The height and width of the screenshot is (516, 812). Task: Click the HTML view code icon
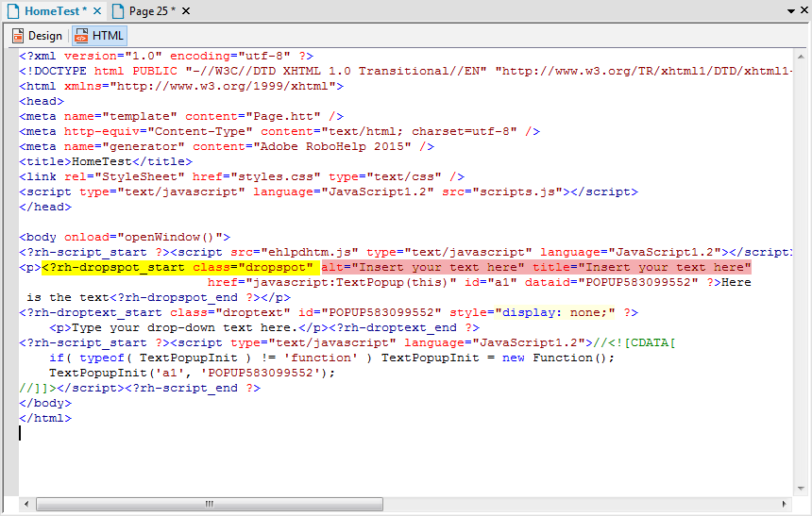point(82,36)
